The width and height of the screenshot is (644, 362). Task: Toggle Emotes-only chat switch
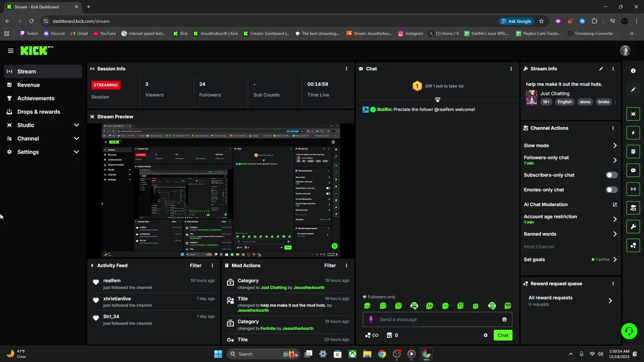tap(611, 190)
